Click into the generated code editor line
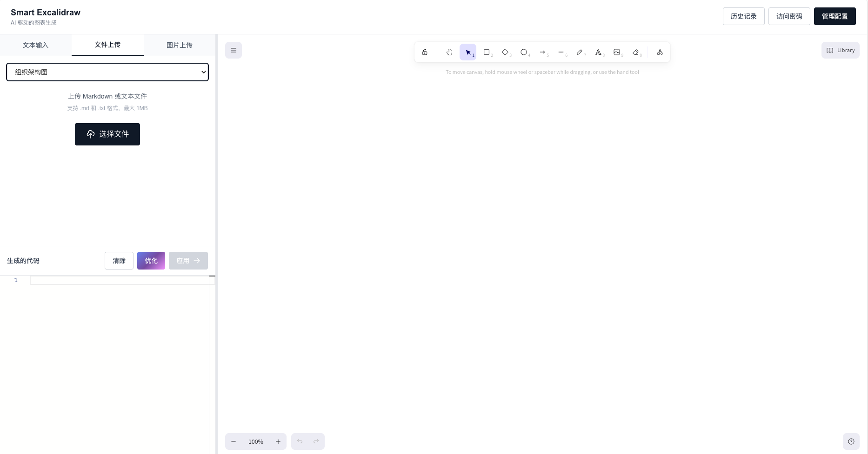Viewport: 868px width, 454px height. [119, 280]
